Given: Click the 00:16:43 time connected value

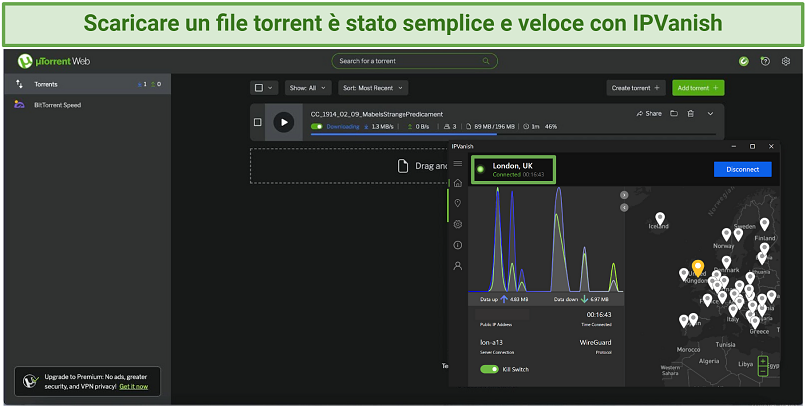Looking at the screenshot, I should (x=599, y=314).
